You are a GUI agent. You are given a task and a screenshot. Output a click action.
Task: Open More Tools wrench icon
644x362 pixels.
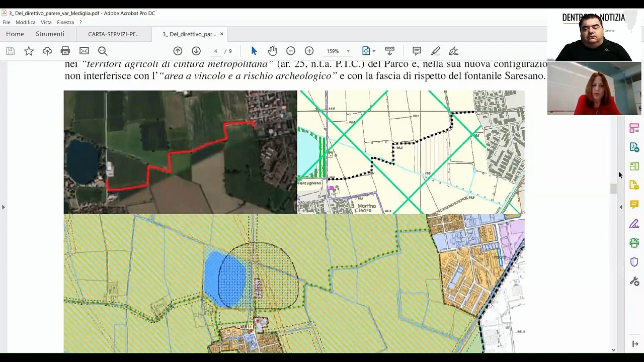[x=634, y=281]
